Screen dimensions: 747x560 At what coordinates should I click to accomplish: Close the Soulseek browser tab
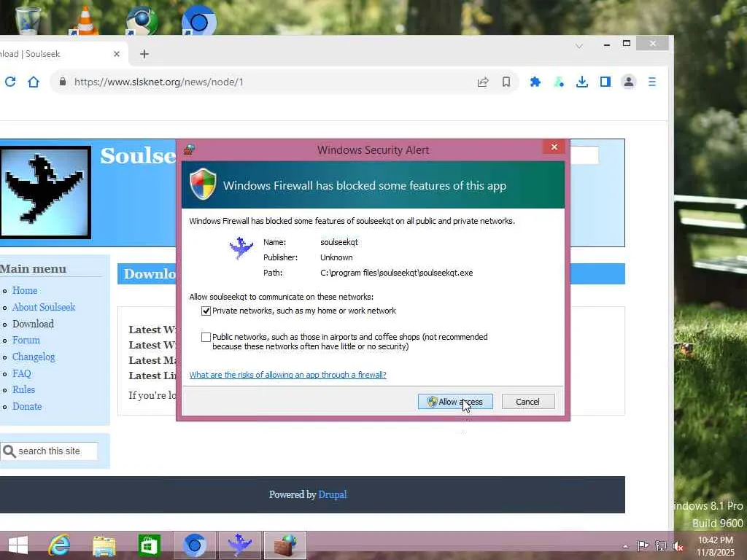pos(116,54)
